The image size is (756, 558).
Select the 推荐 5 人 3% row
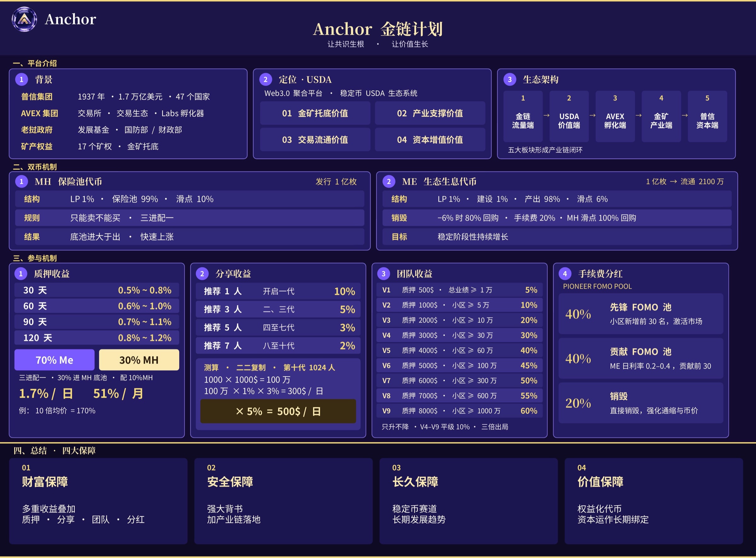pyautogui.click(x=278, y=328)
